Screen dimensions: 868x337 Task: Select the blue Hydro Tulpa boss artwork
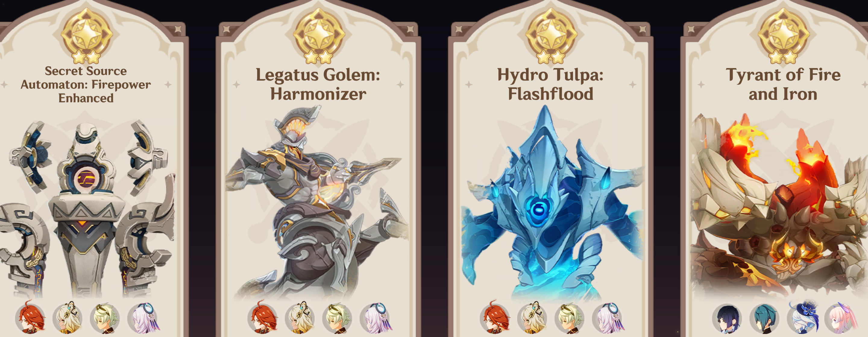pyautogui.click(x=551, y=202)
